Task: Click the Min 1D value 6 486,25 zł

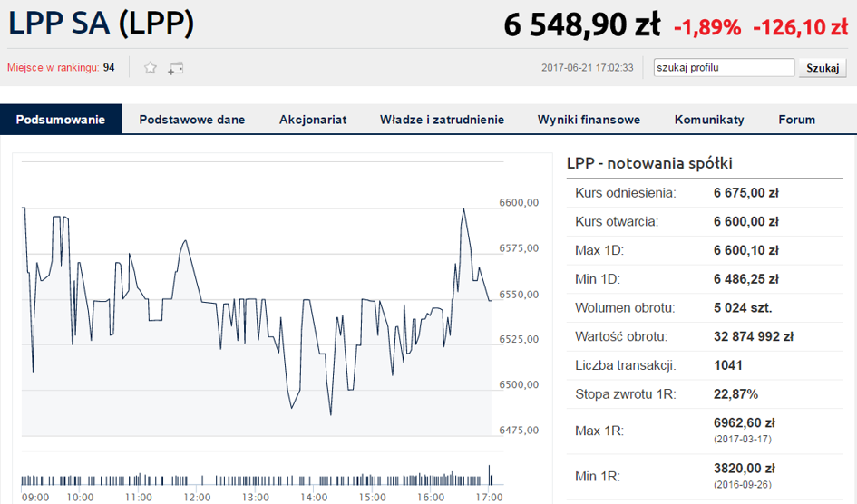Action: pyautogui.click(x=746, y=279)
